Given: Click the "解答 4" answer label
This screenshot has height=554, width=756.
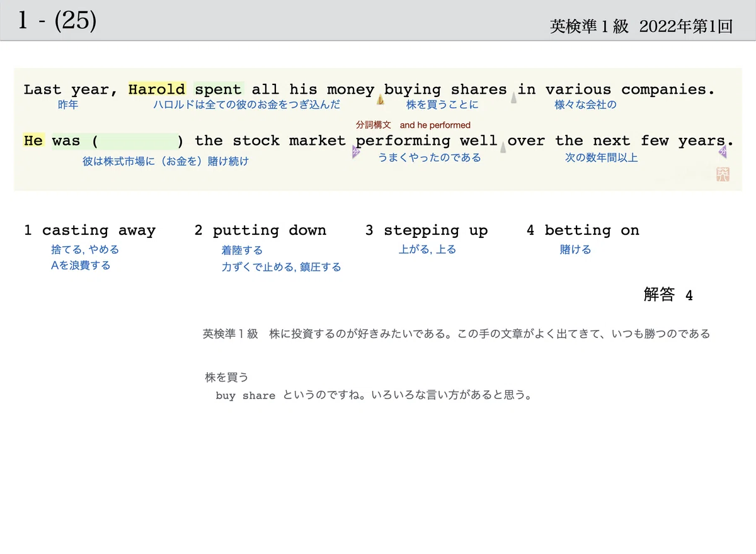Looking at the screenshot, I should 668,295.
